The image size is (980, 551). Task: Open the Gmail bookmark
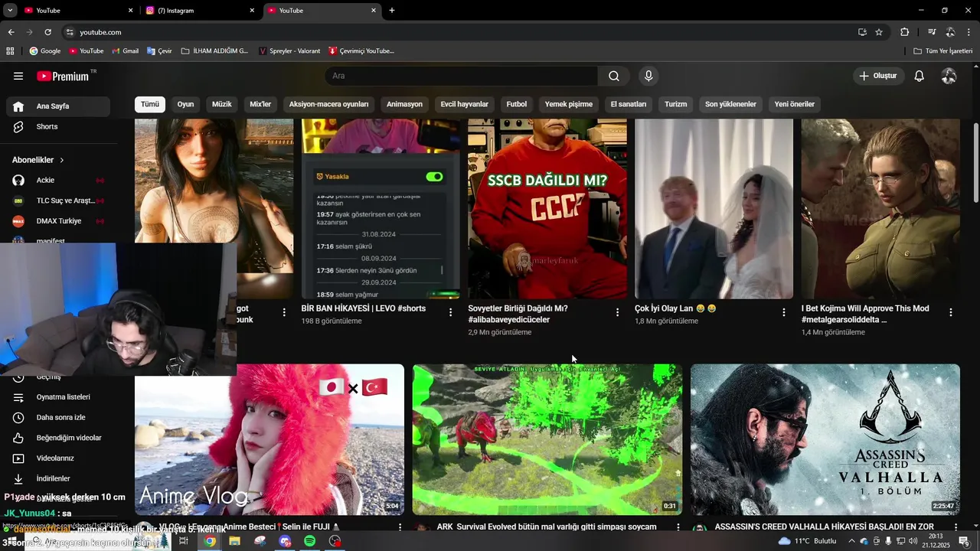(125, 51)
